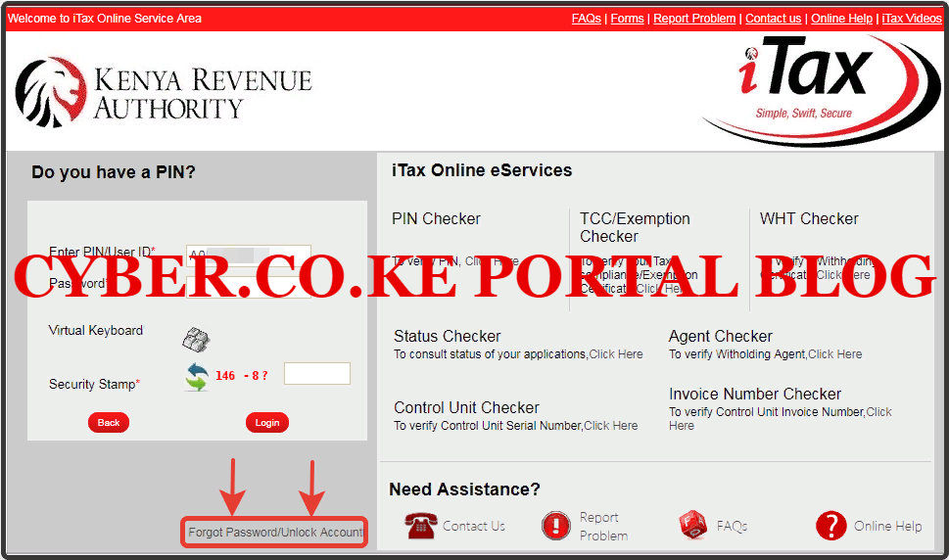Click the Online Help question mark icon

(830, 526)
